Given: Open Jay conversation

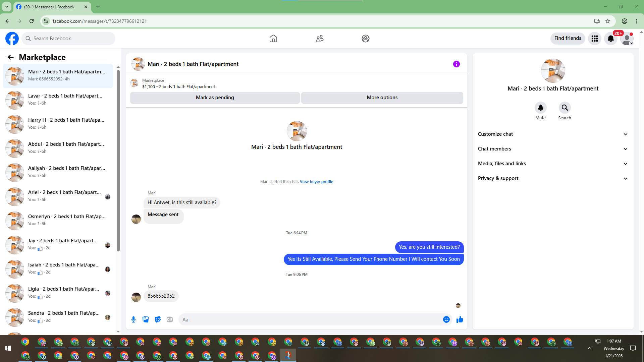Looking at the screenshot, I should pos(58,245).
